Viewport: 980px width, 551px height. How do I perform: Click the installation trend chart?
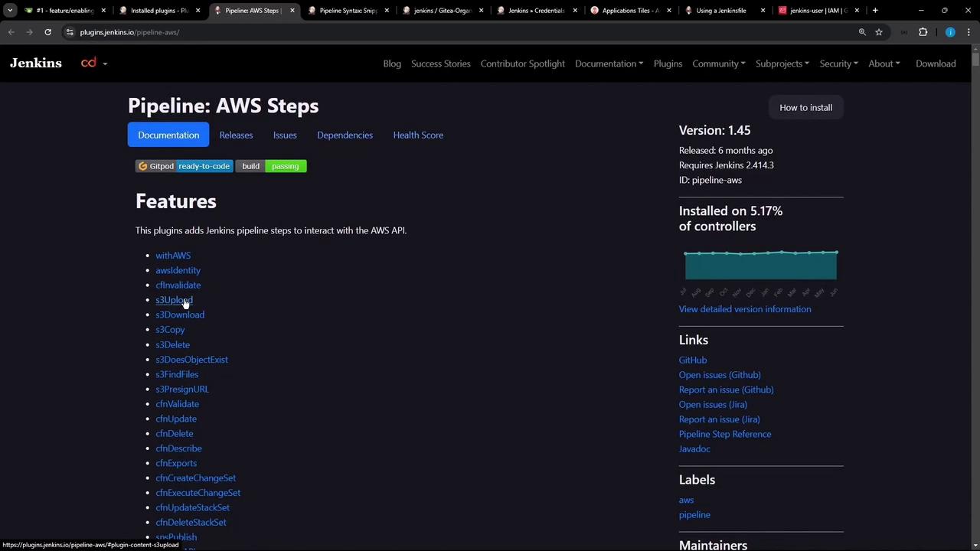pos(760,265)
